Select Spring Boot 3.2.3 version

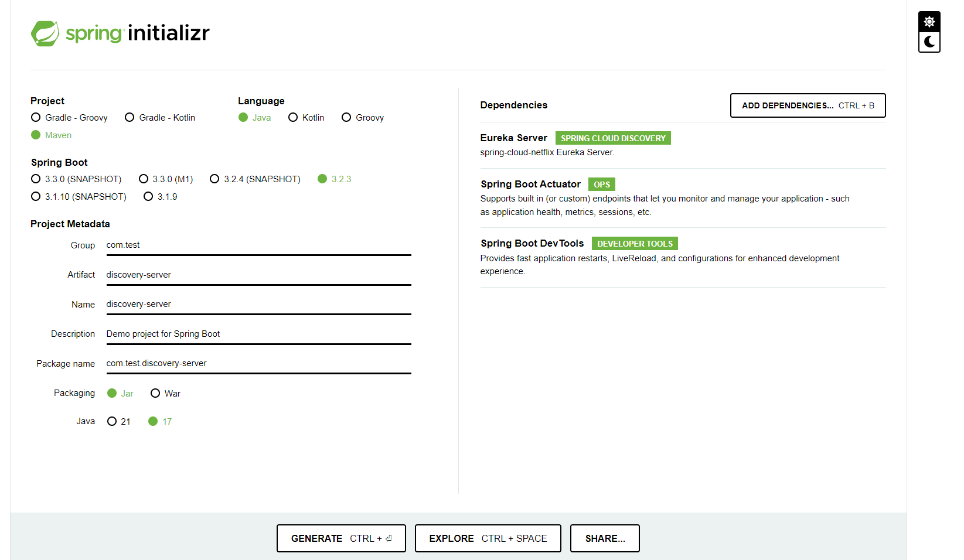coord(335,179)
